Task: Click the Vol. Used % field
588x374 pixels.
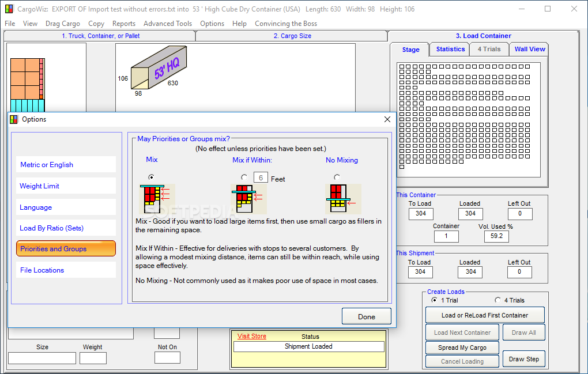Action: click(496, 236)
